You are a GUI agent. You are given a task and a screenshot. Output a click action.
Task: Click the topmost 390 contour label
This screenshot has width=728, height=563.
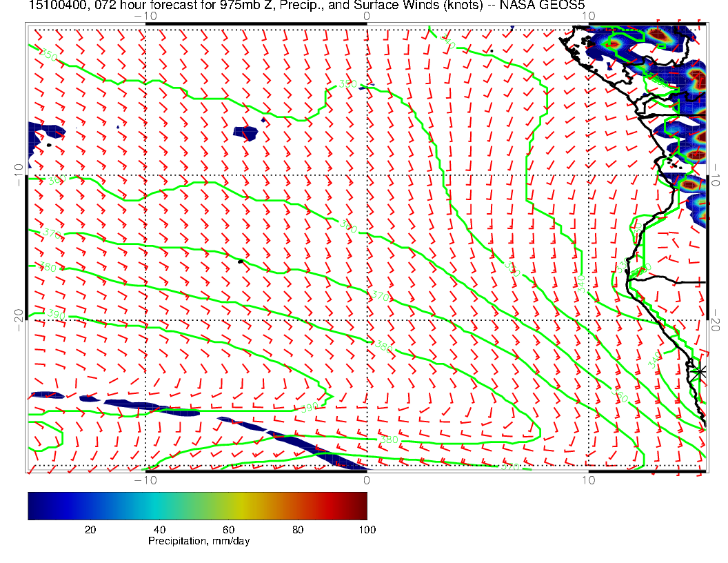pyautogui.click(x=348, y=83)
